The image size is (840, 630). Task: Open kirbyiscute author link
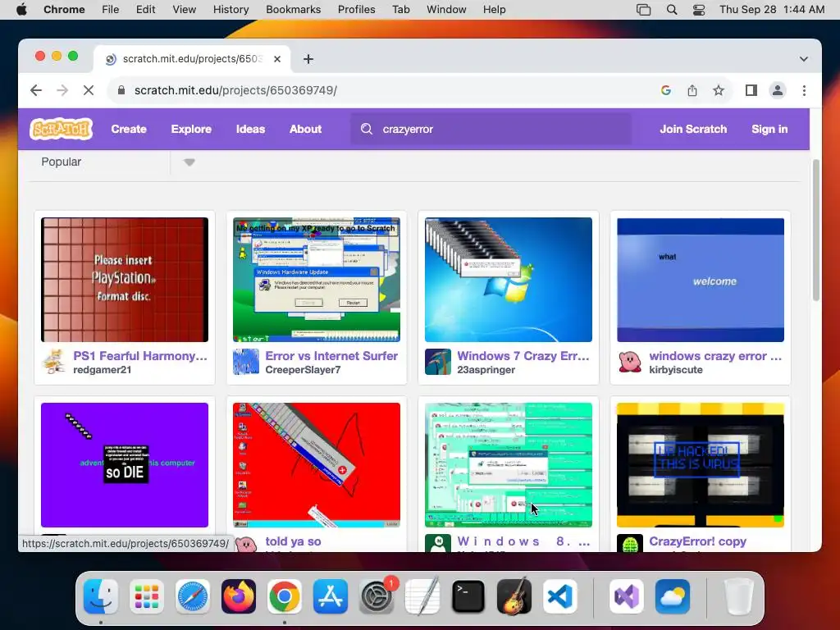(676, 370)
